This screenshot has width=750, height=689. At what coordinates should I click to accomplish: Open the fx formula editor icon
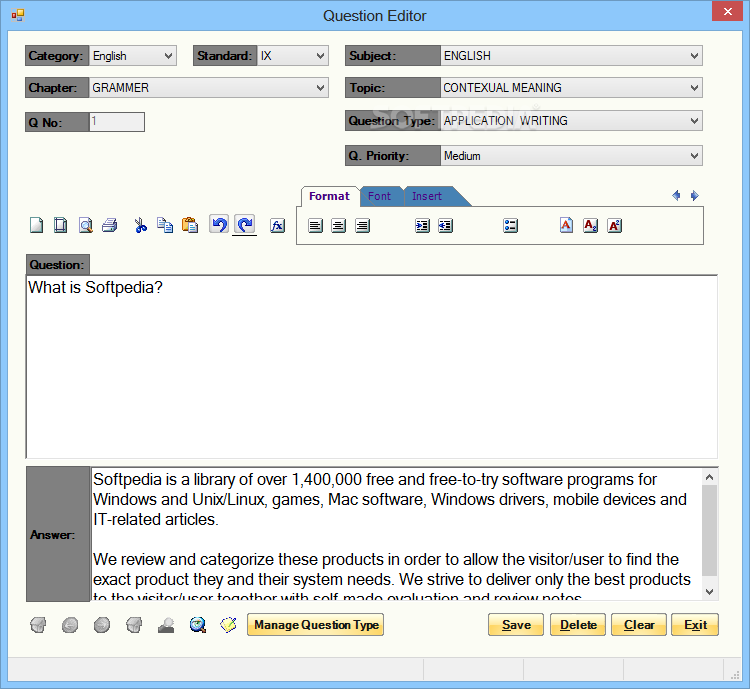(277, 225)
